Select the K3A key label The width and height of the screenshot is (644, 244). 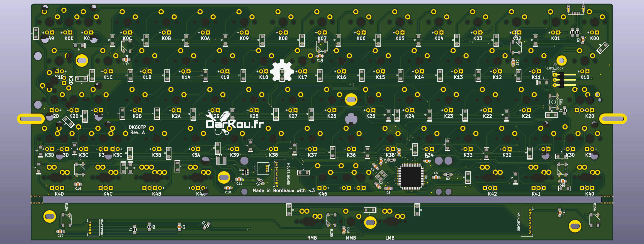coord(195,155)
